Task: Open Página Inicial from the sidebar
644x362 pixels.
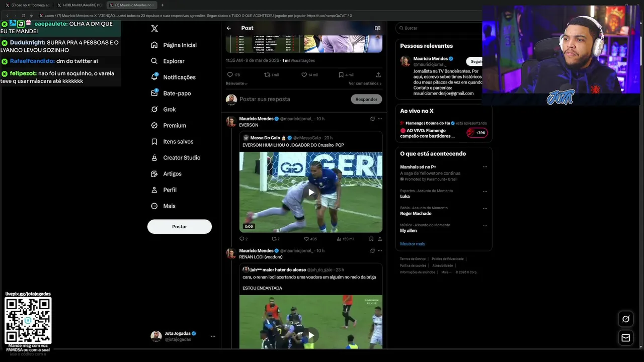Action: pyautogui.click(x=174, y=45)
